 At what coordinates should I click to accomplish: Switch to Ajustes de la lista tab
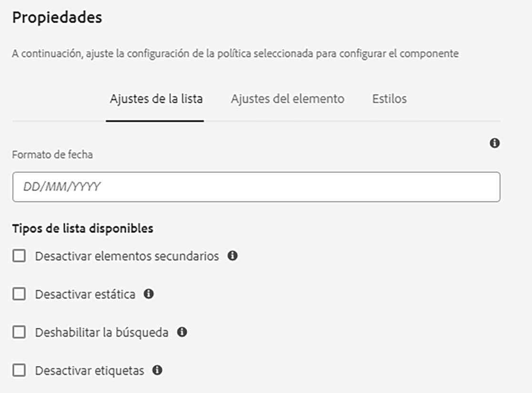click(x=156, y=99)
